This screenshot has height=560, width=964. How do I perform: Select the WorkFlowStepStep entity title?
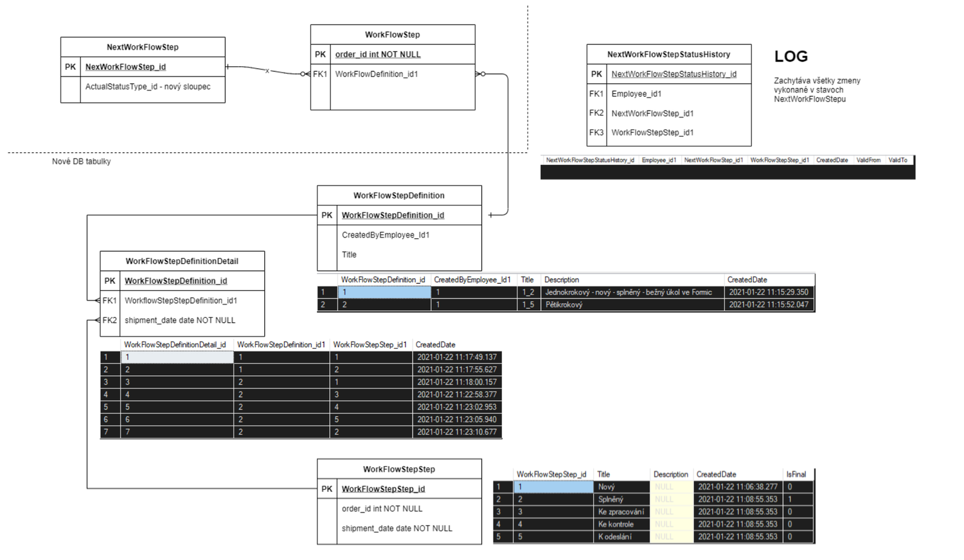[x=399, y=469]
